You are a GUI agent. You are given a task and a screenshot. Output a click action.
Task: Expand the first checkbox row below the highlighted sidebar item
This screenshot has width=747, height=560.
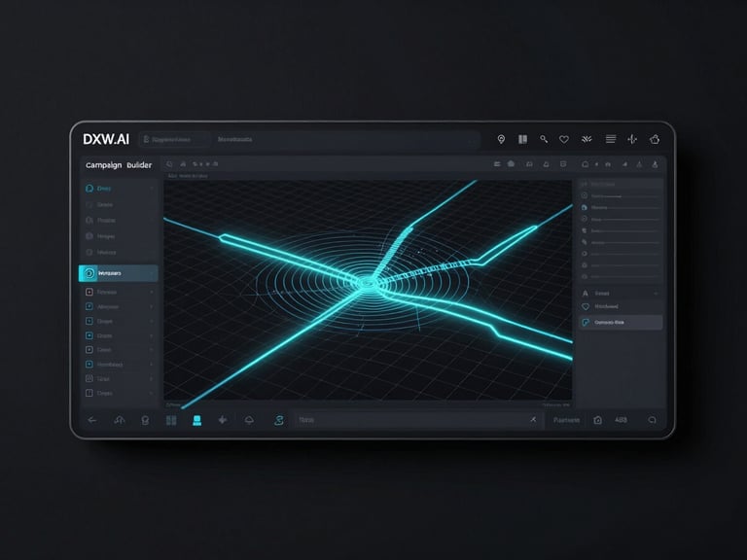click(x=152, y=292)
